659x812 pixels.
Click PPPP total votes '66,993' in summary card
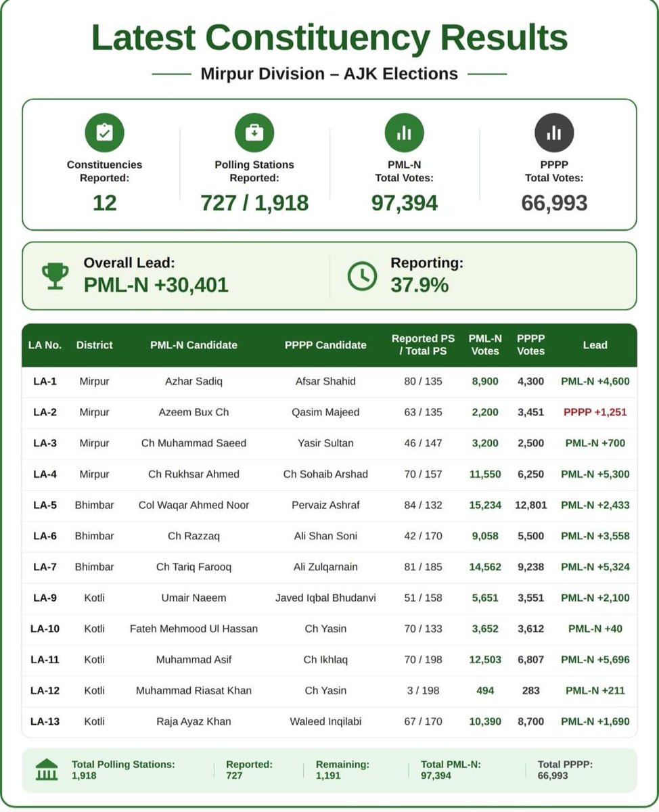(554, 203)
